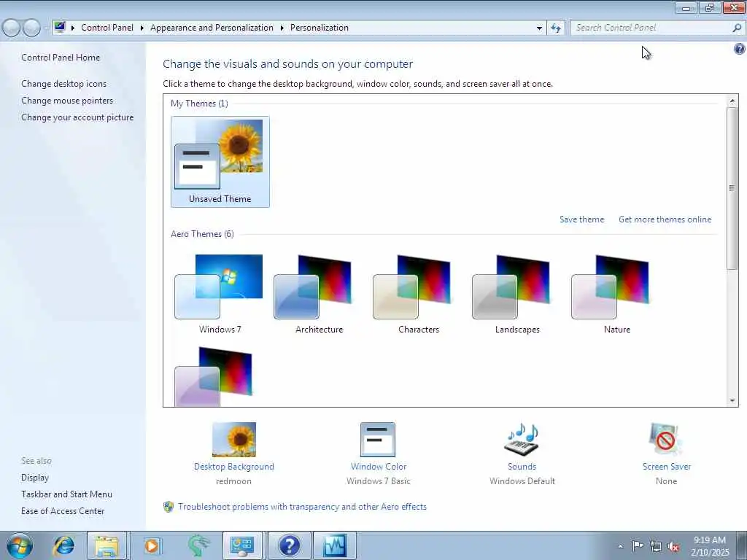Click the theme list scrollbar thumb

coord(732,188)
